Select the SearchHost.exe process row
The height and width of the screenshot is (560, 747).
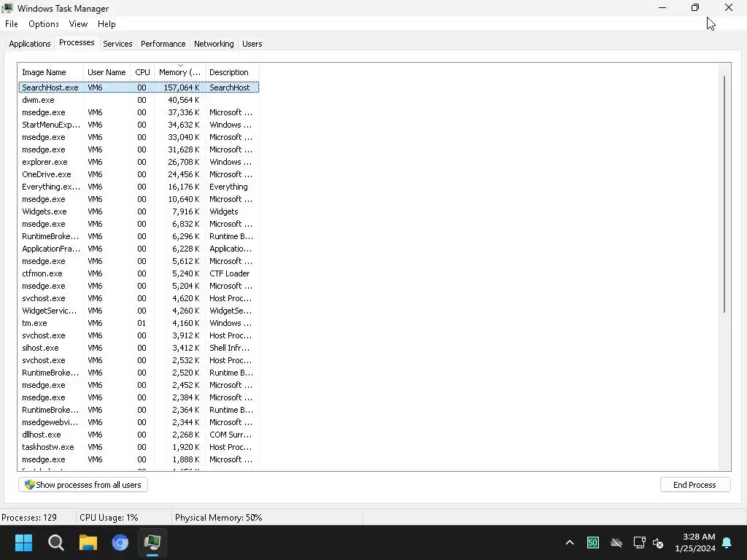pos(139,87)
